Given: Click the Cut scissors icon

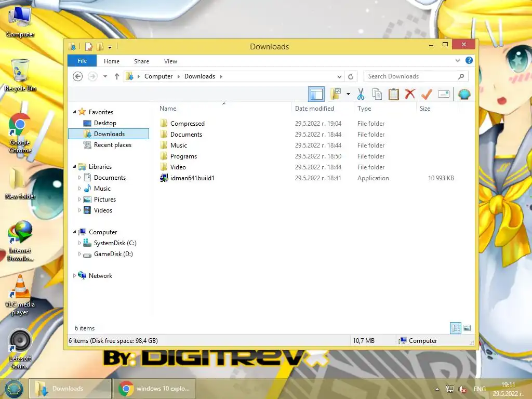Looking at the screenshot, I should (361, 94).
